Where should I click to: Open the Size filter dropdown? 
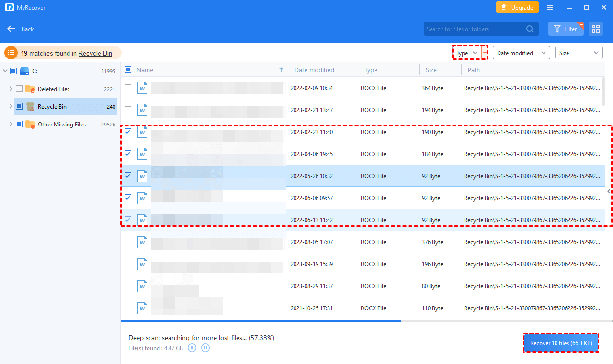click(579, 53)
